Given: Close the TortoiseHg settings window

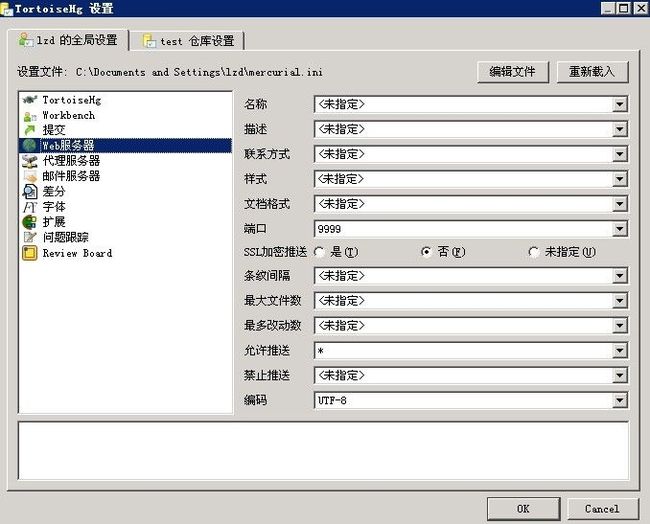Looking at the screenshot, I should pyautogui.click(x=641, y=8).
